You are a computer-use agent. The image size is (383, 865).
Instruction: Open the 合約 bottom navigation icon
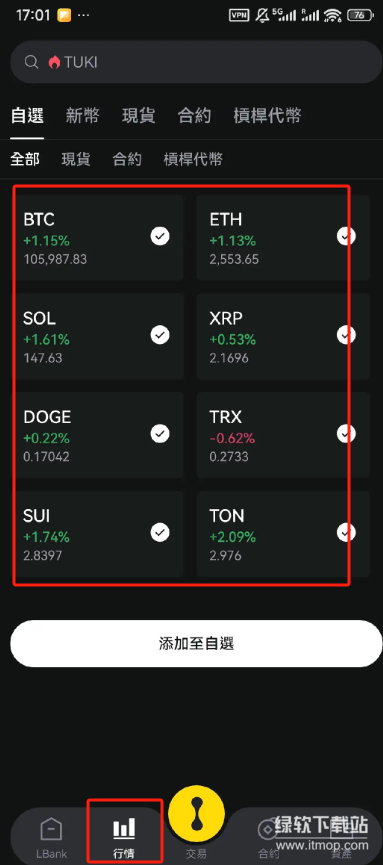pos(269,828)
